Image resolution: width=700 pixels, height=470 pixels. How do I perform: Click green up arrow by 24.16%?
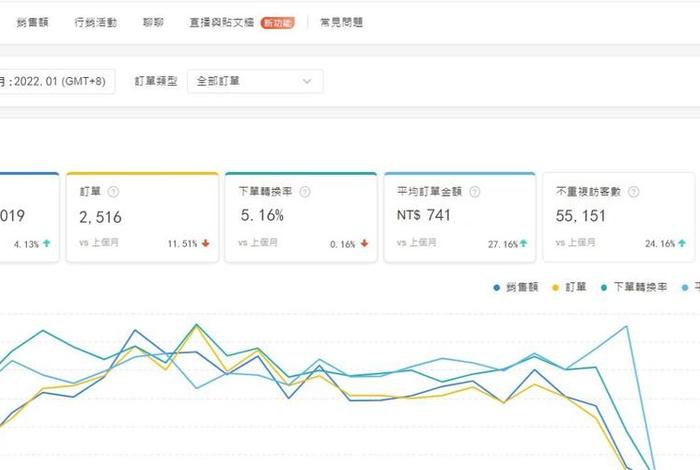[x=682, y=243]
